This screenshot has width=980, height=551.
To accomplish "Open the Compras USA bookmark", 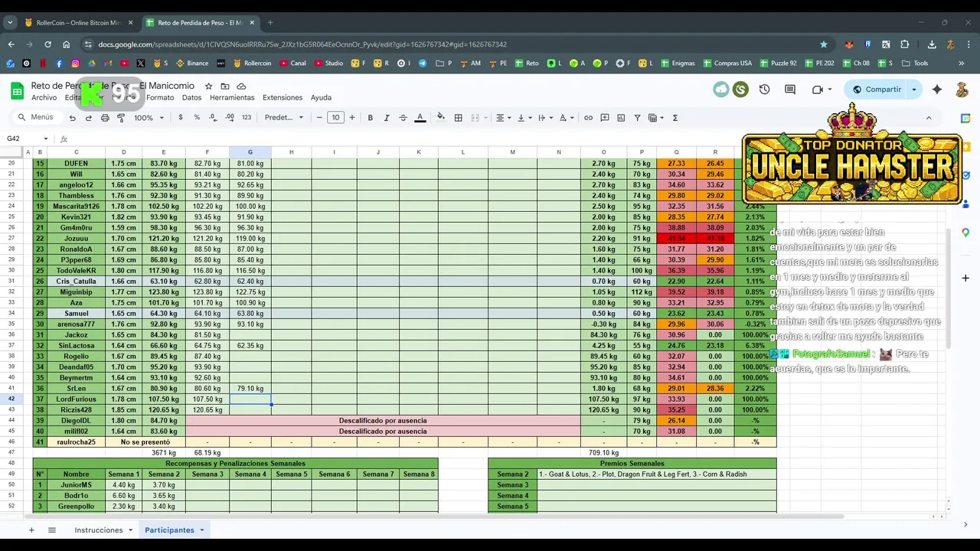I will [727, 64].
